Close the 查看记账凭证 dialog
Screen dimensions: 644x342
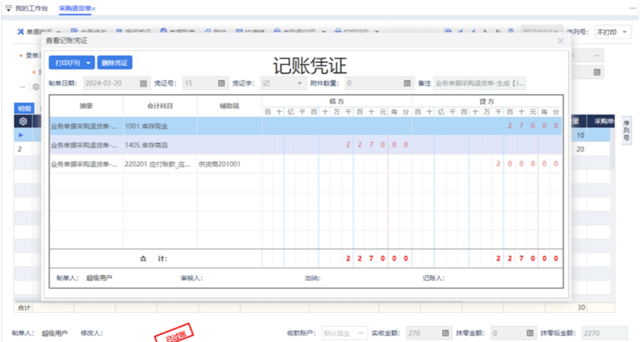(560, 41)
